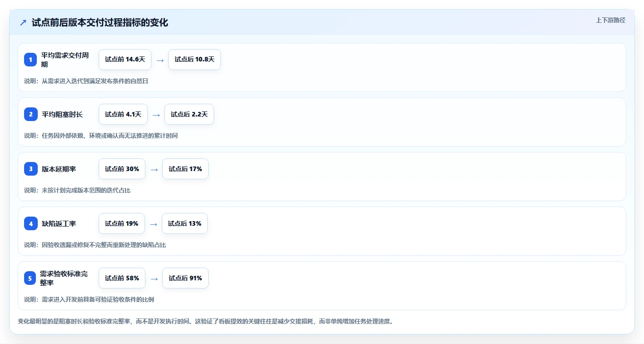Select number badge 4 for 缺陷返工率
Viewport: 644px width, 344px height.
(30, 223)
